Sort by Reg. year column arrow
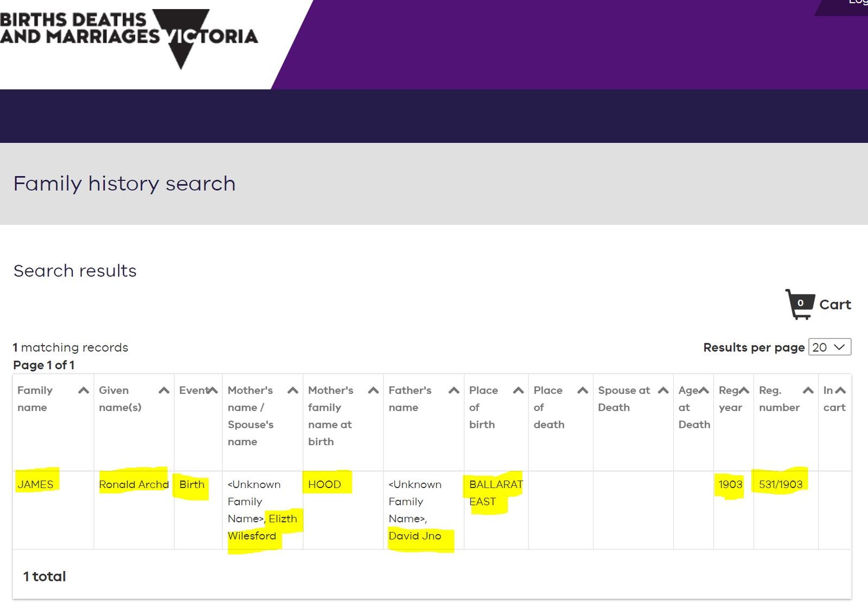The height and width of the screenshot is (609, 868). (744, 390)
